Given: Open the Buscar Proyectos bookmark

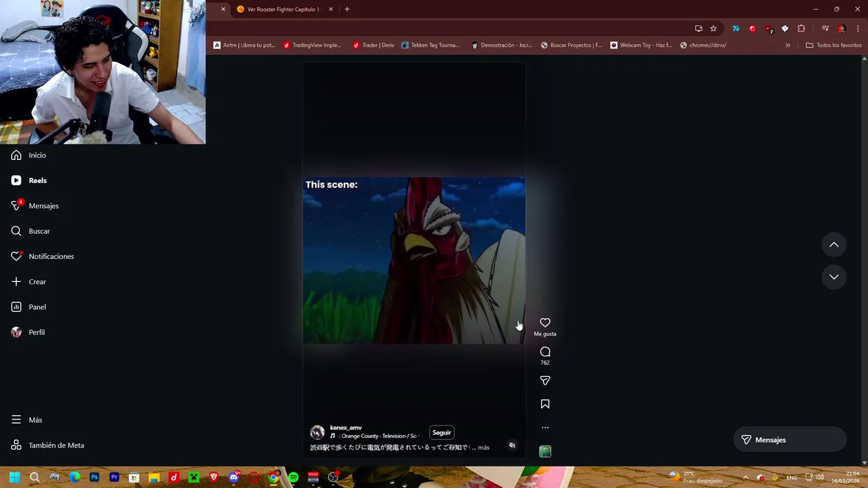Looking at the screenshot, I should point(571,45).
